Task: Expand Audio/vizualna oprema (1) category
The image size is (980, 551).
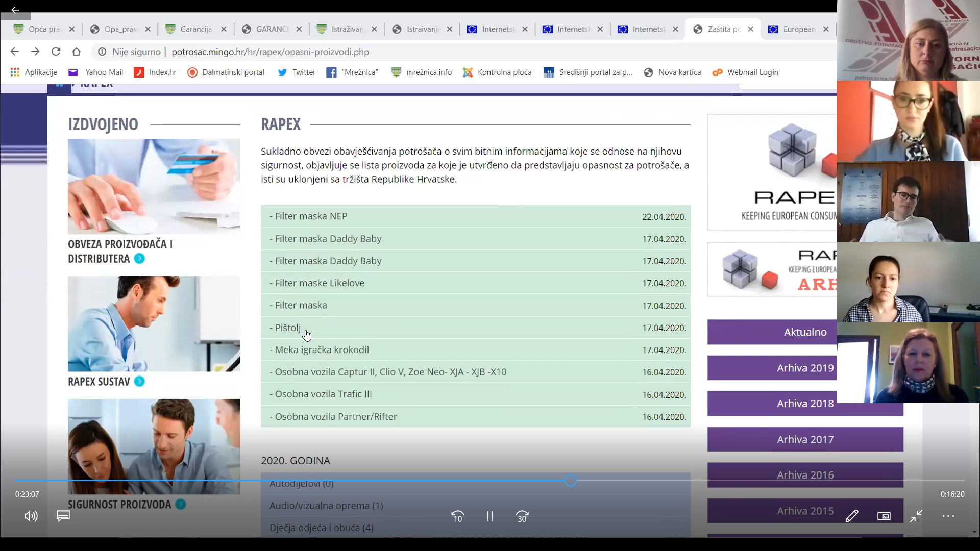Action: [326, 506]
